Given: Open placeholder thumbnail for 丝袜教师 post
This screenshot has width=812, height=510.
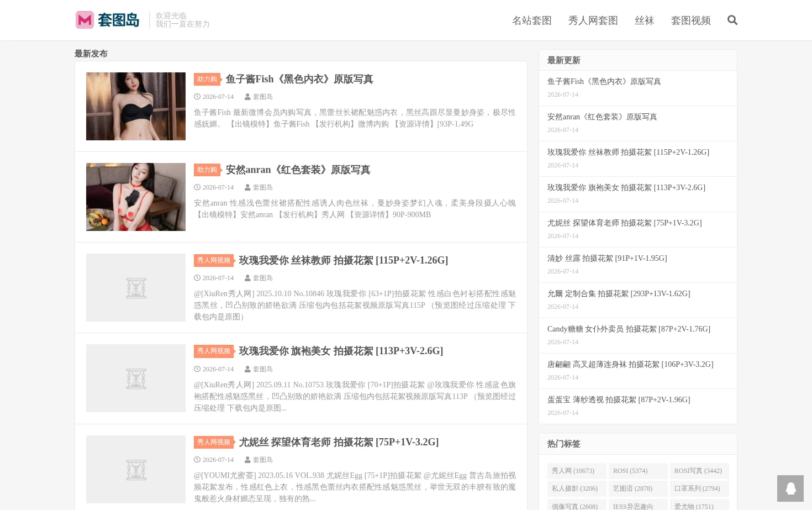Looking at the screenshot, I should click(136, 287).
